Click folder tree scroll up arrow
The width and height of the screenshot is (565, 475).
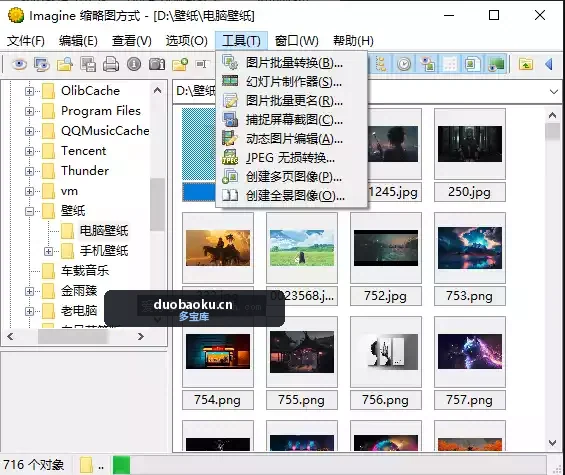pos(157,90)
